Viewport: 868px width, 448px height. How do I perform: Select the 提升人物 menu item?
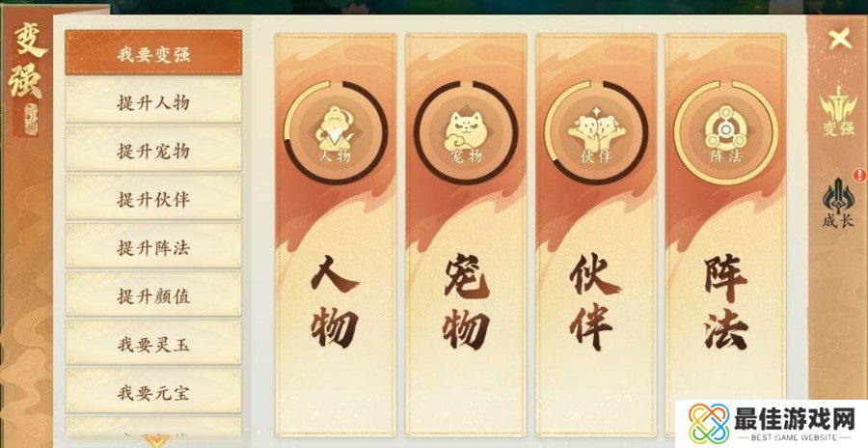point(153,101)
